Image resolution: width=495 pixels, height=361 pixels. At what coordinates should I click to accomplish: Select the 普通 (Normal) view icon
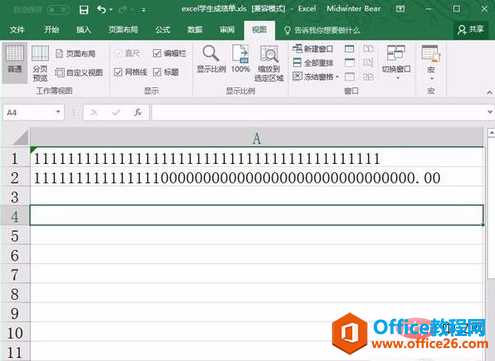point(15,62)
